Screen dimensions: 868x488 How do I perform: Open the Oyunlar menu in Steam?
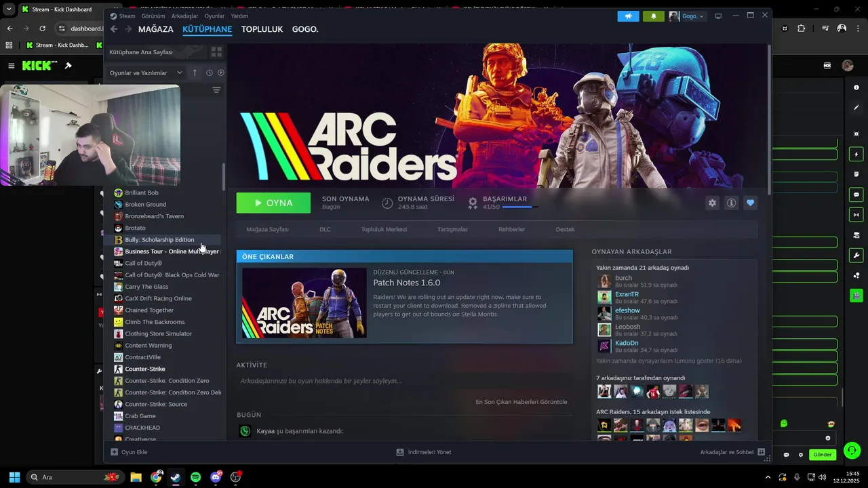pyautogui.click(x=214, y=16)
